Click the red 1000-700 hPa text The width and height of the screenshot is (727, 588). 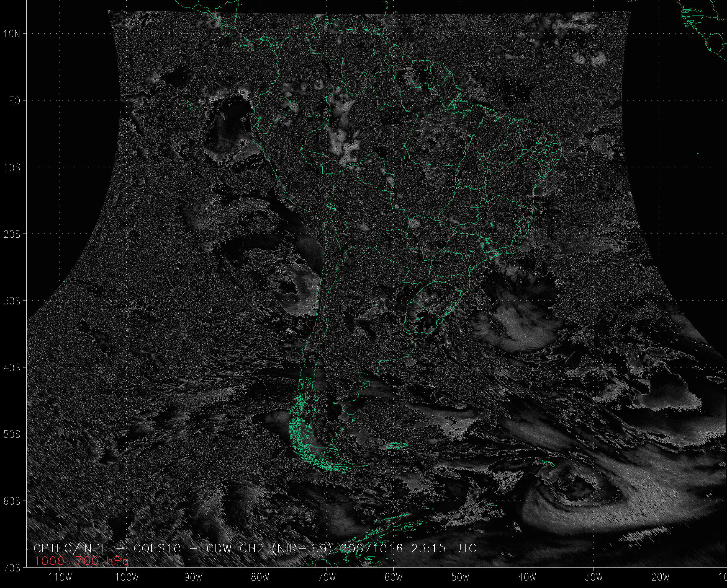[81, 561]
